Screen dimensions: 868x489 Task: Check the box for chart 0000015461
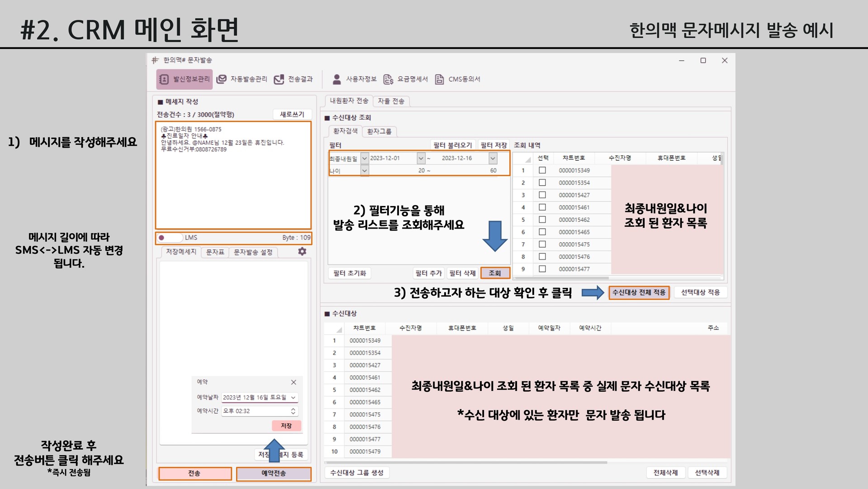[542, 207]
